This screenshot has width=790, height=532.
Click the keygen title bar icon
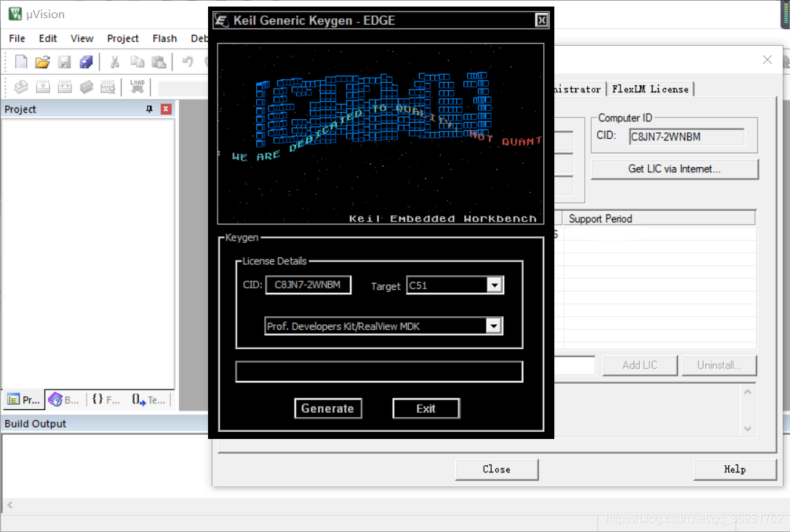tap(221, 20)
